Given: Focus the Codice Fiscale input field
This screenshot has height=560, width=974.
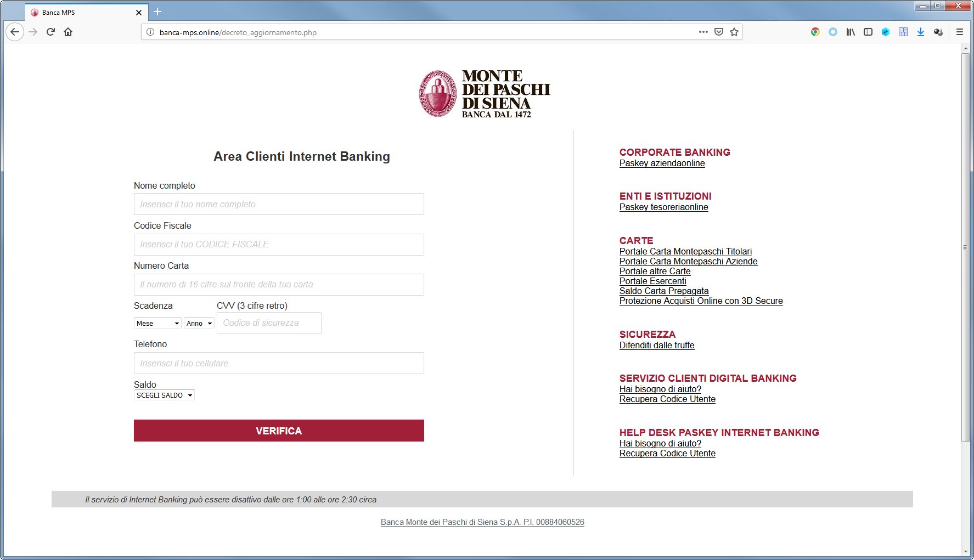Looking at the screenshot, I should 279,244.
